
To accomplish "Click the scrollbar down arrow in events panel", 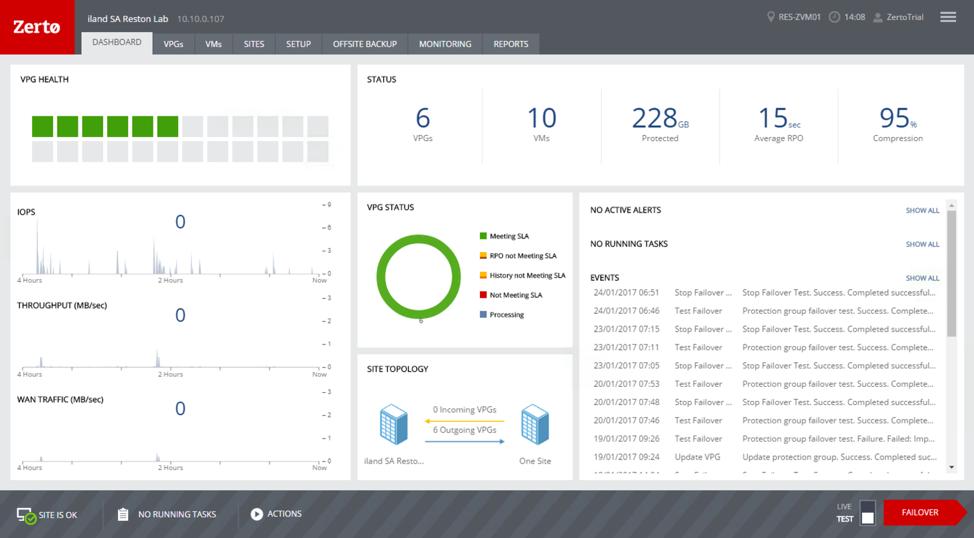I will (951, 467).
